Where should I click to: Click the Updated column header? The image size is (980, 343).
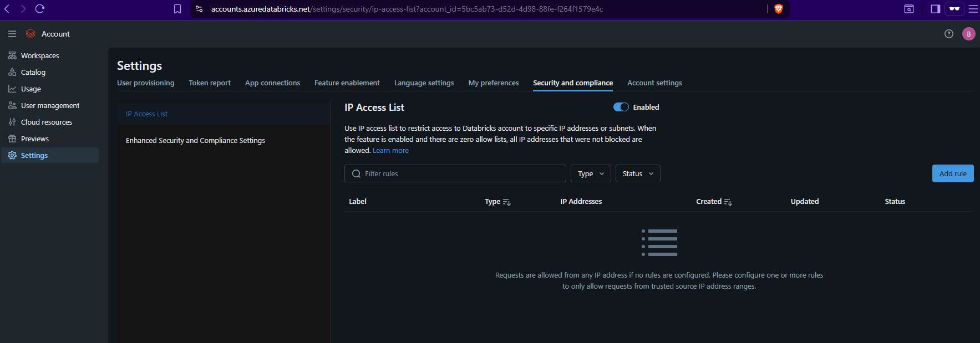804,201
